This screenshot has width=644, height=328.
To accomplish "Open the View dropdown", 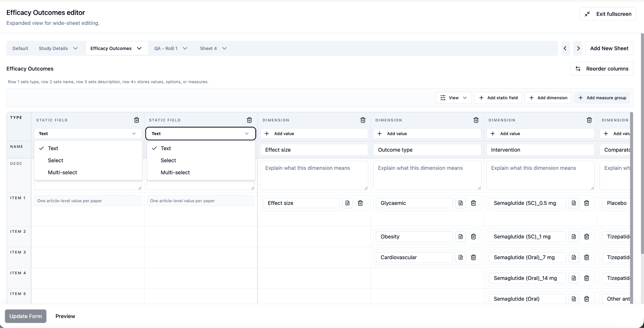I will point(453,98).
